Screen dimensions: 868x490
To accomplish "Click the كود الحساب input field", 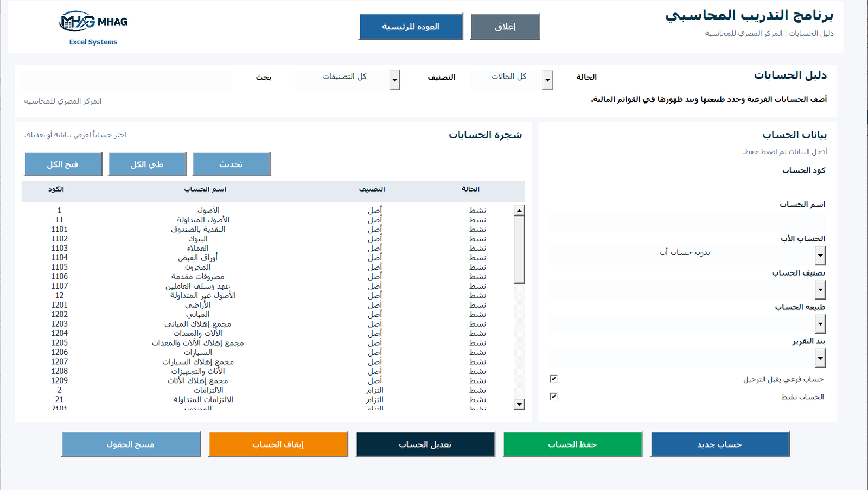I will pos(687,187).
